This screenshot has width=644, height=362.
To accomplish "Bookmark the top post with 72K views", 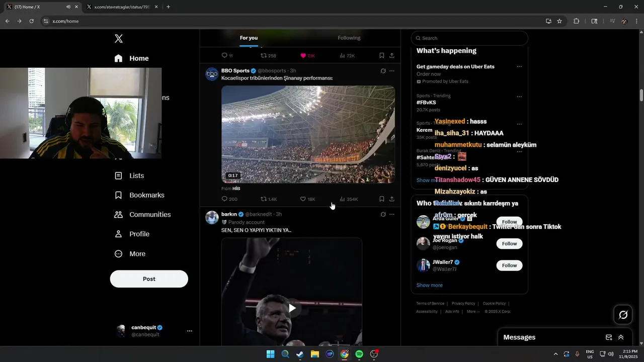I will click(x=382, y=55).
